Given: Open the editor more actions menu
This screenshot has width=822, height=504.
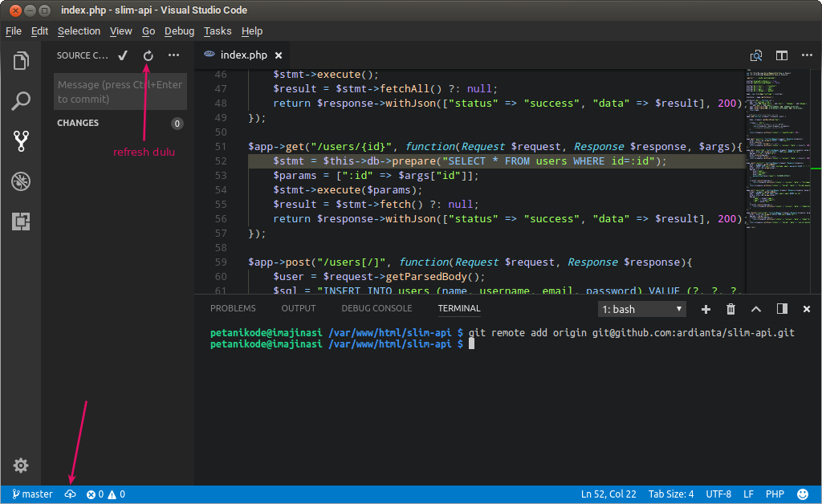Looking at the screenshot, I should point(807,55).
